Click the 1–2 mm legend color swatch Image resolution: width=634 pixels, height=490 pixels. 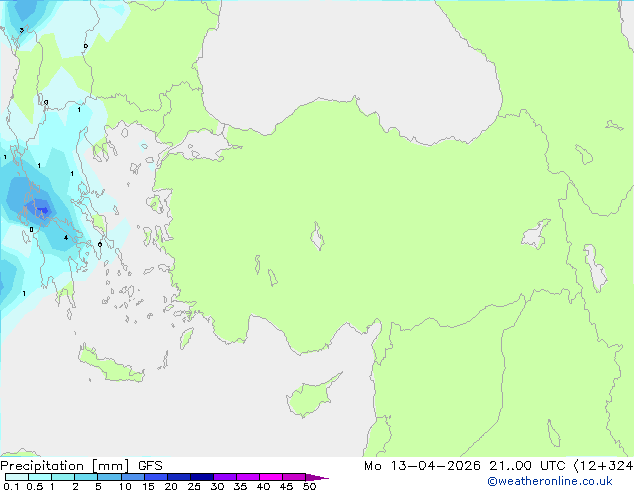pyautogui.click(x=63, y=477)
